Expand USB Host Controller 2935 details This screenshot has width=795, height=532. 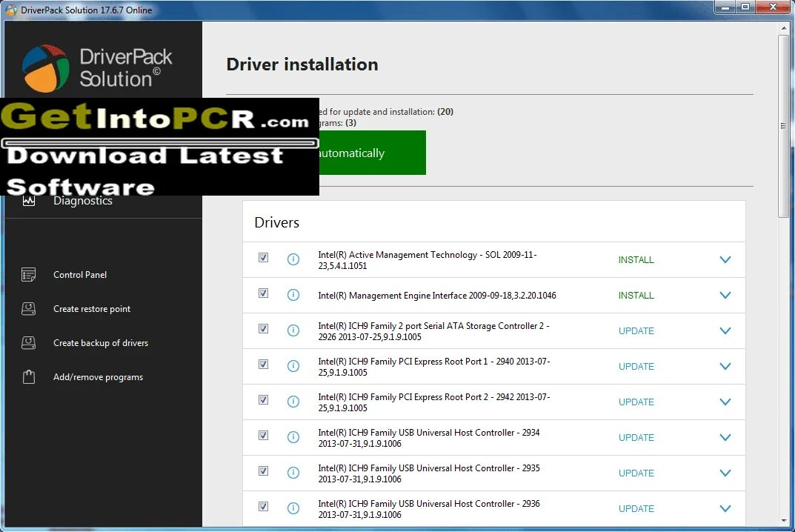(725, 473)
